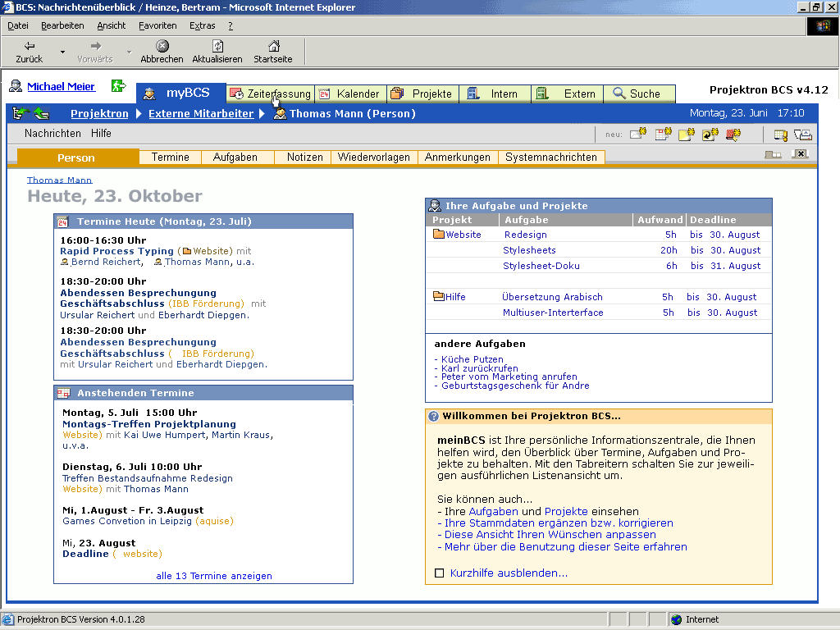Screen dimensions: 840x630
Task: Click icon in Ihre Aufgabe und Projekte header
Action: click(x=435, y=206)
